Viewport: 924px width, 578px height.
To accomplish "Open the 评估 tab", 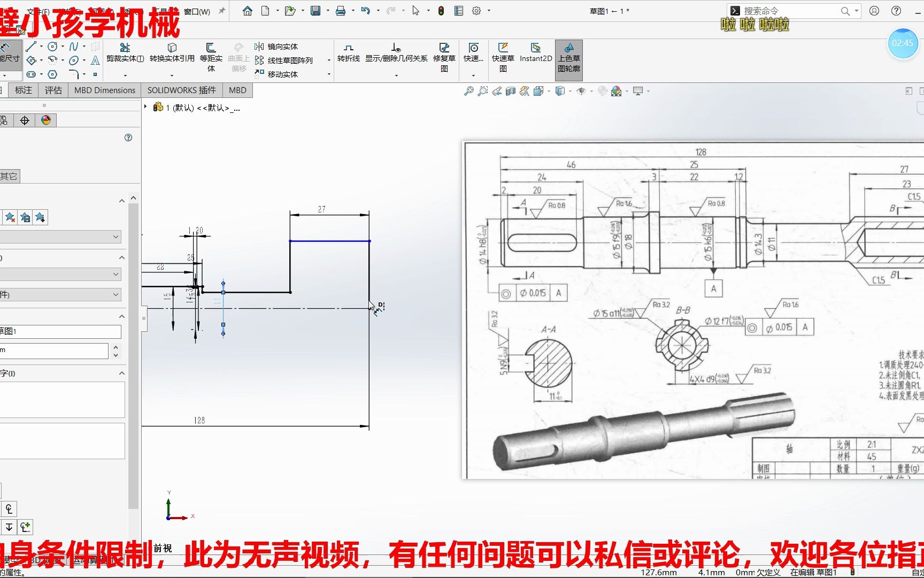I will pos(53,90).
